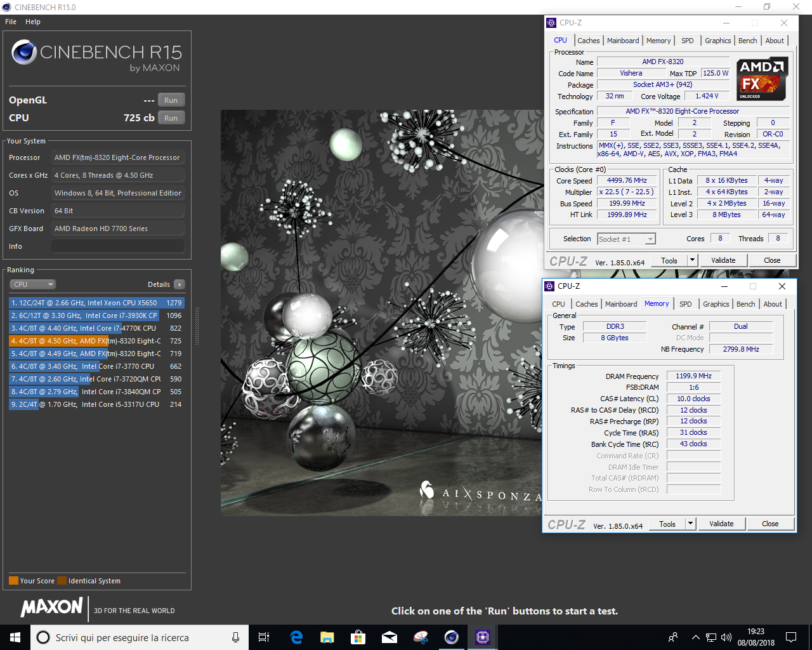The height and width of the screenshot is (650, 812).
Task: Open the About tab in the top CPU-Z window
Action: (775, 41)
